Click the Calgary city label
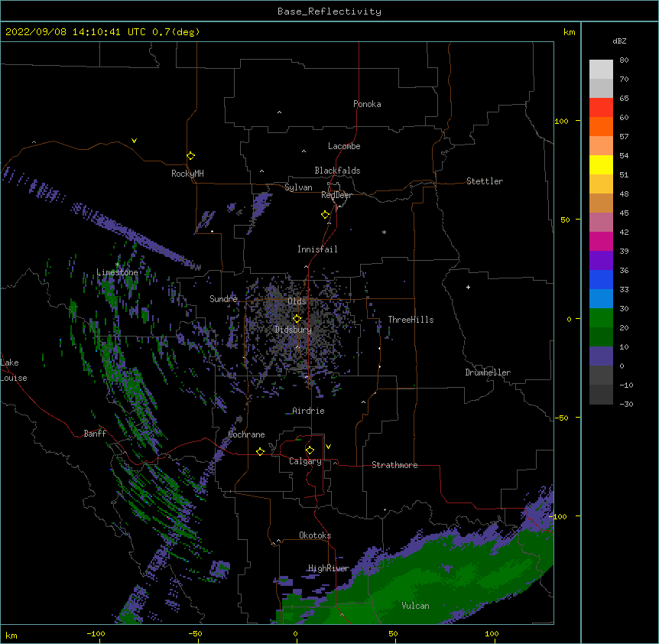 [x=305, y=461]
